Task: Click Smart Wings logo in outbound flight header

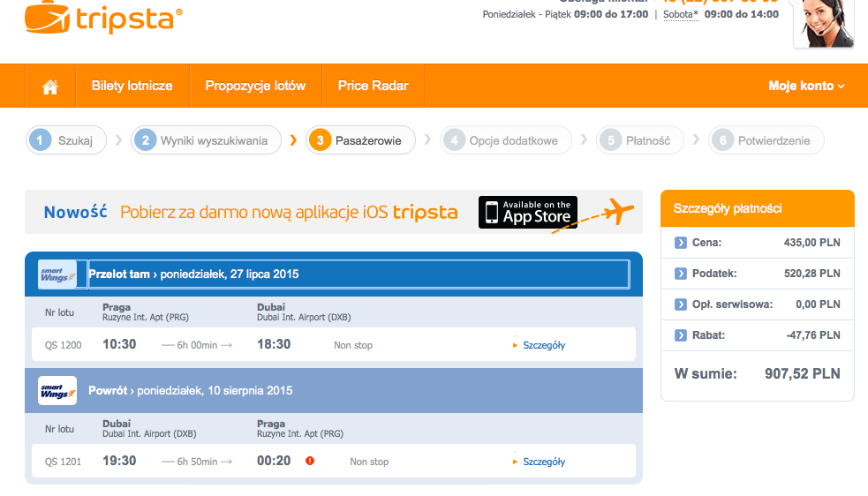Action: (x=57, y=274)
